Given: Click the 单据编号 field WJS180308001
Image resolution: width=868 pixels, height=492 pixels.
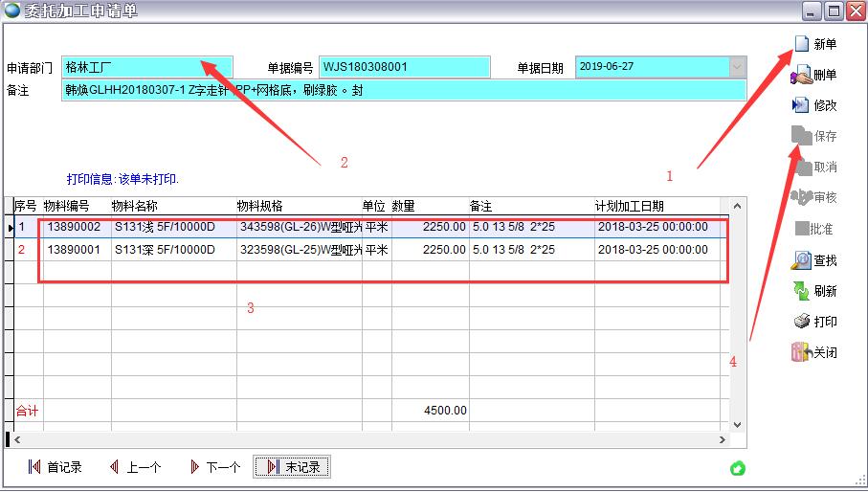Looking at the screenshot, I should click(404, 67).
